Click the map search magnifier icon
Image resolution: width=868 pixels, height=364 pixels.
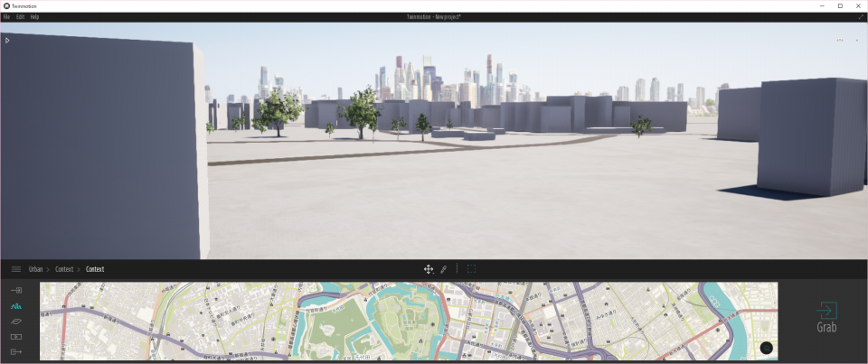[x=766, y=348]
